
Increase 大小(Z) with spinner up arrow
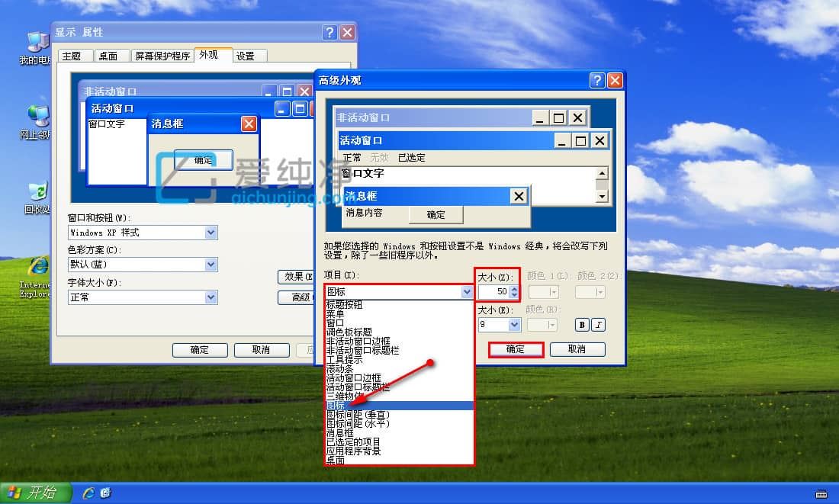514,288
